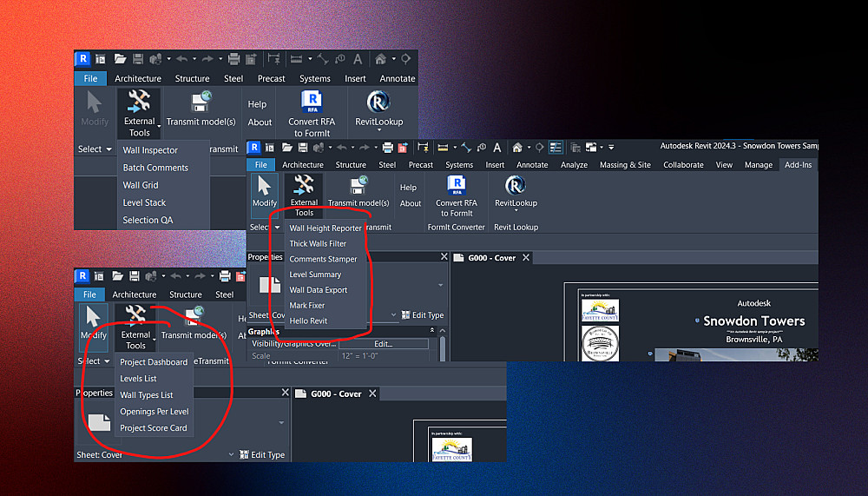The width and height of the screenshot is (868, 496).
Task: Close the Properties panel in the Project Dashboard window
Action: click(285, 393)
